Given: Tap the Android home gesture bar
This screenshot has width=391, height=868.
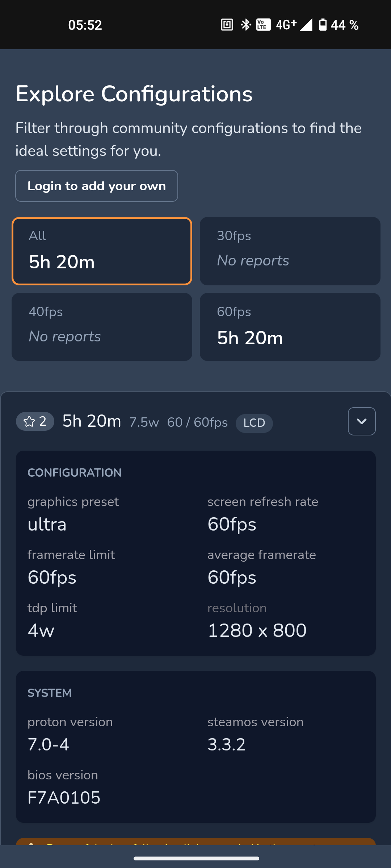Looking at the screenshot, I should 196,858.
